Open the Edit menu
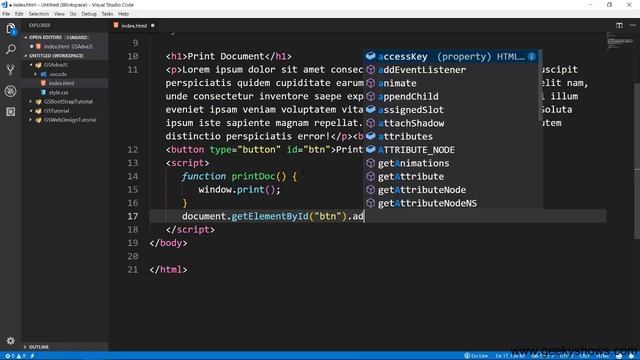This screenshot has width=640, height=360. (19, 14)
